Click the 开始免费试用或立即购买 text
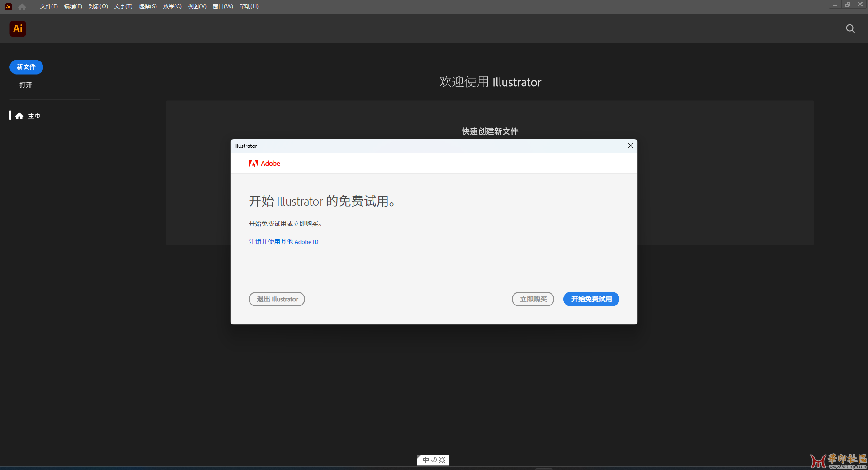Viewport: 868px width, 470px height. point(285,224)
